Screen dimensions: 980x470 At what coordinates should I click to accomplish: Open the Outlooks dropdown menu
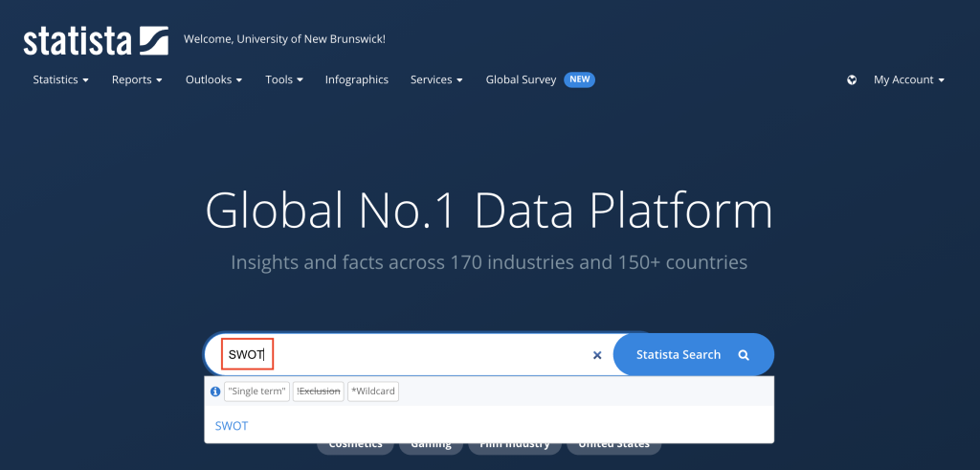(213, 80)
